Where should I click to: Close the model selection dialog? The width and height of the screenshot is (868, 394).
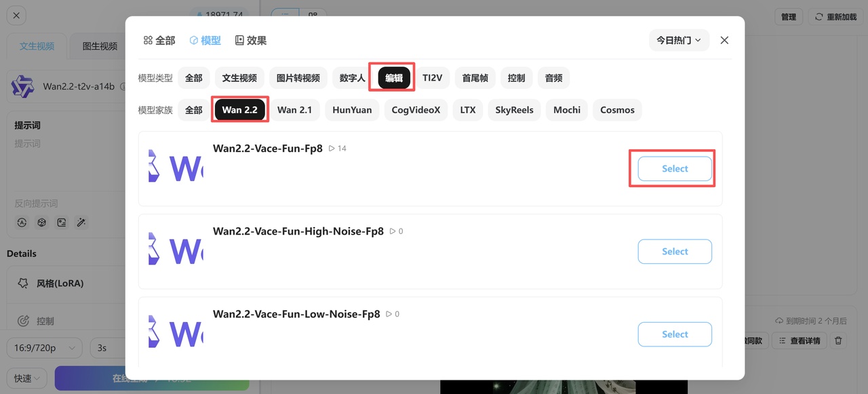[x=724, y=40]
